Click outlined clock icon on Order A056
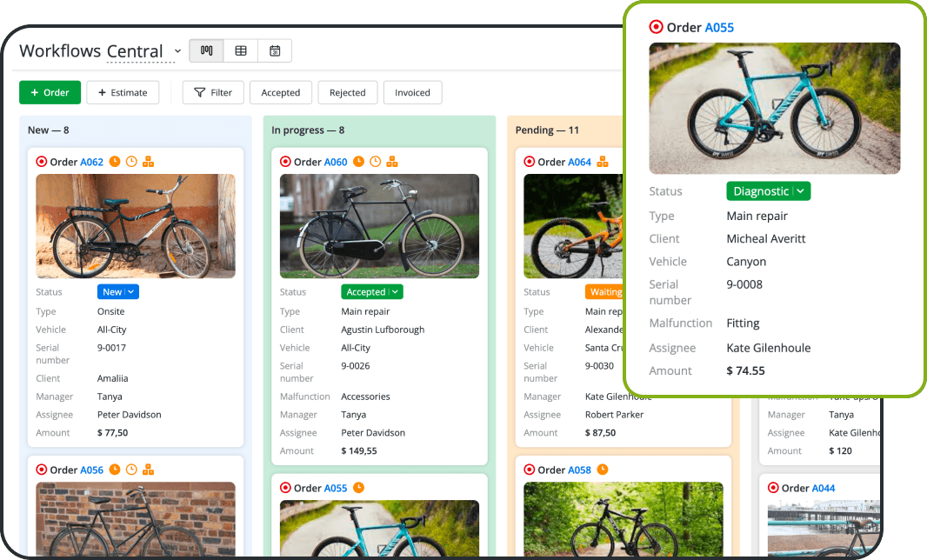Viewport: 927px width, 560px height. tap(131, 470)
